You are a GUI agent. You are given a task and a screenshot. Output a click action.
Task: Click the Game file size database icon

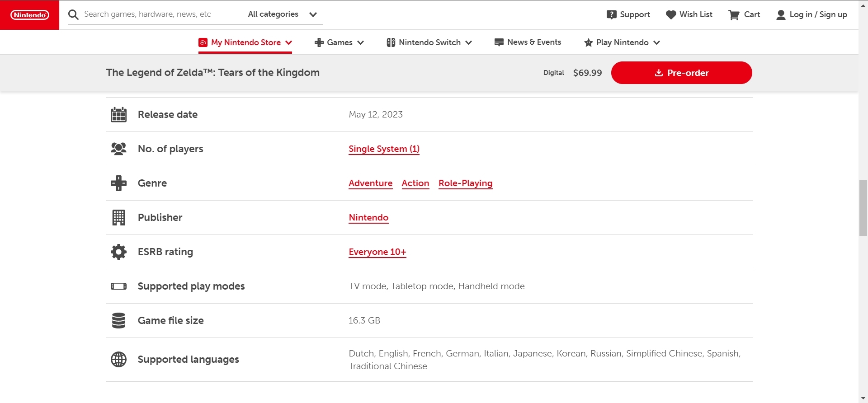[118, 320]
